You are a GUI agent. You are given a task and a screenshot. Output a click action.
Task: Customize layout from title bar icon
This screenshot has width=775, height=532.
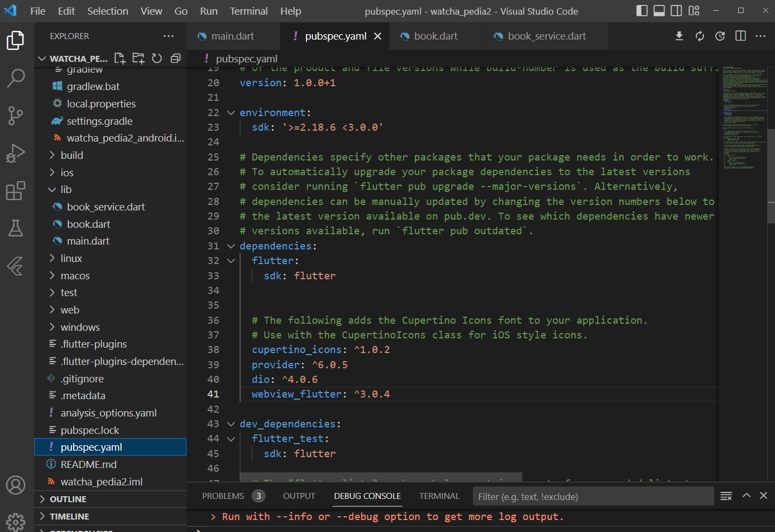pyautogui.click(x=694, y=10)
